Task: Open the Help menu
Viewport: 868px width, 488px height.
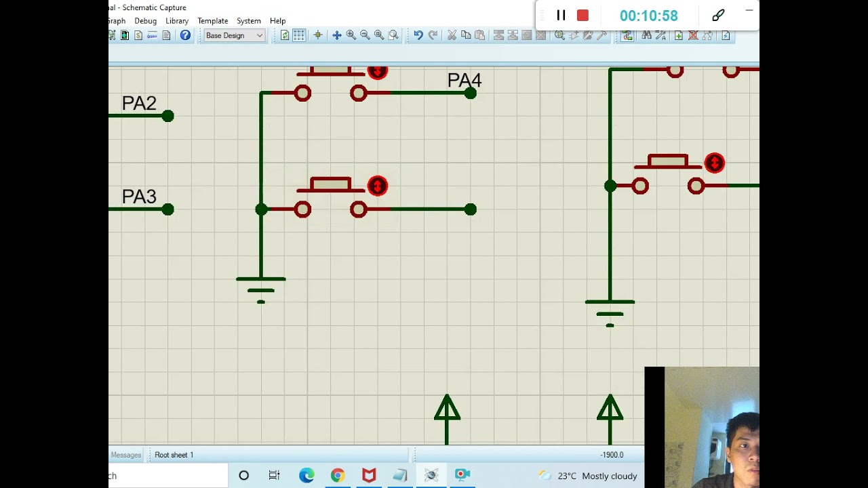Action: (278, 21)
